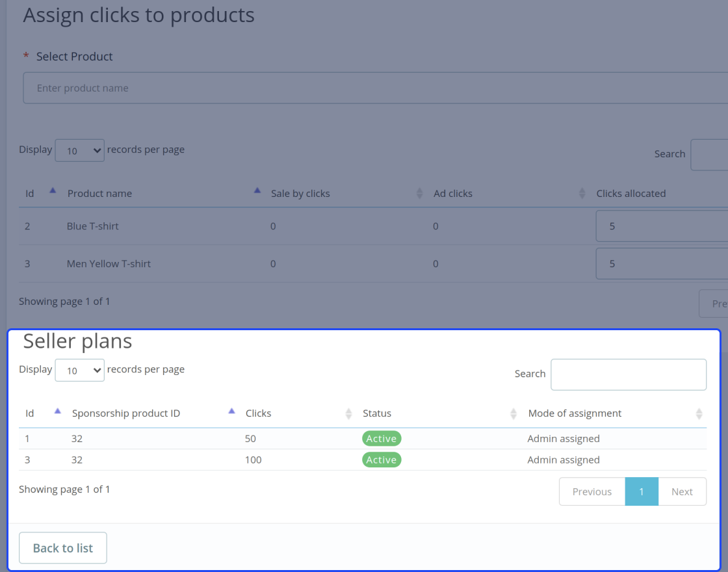Viewport: 728px width, 572px height.
Task: Click Admin assigned for the 100-click plan
Action: (x=564, y=460)
